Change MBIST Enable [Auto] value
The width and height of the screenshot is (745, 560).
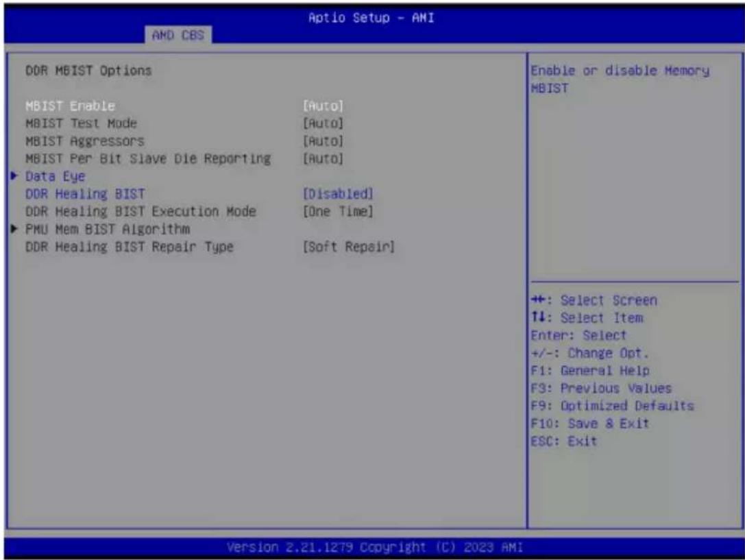(323, 106)
